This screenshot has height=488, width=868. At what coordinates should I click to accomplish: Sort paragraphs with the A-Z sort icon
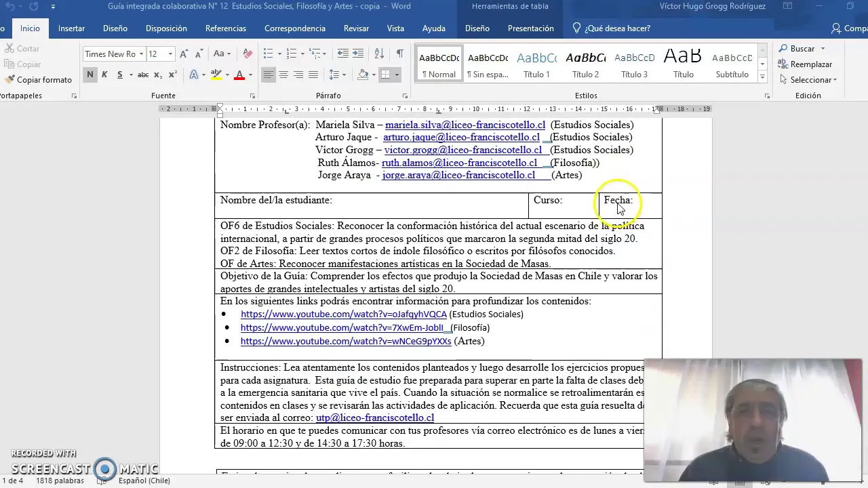tap(379, 54)
